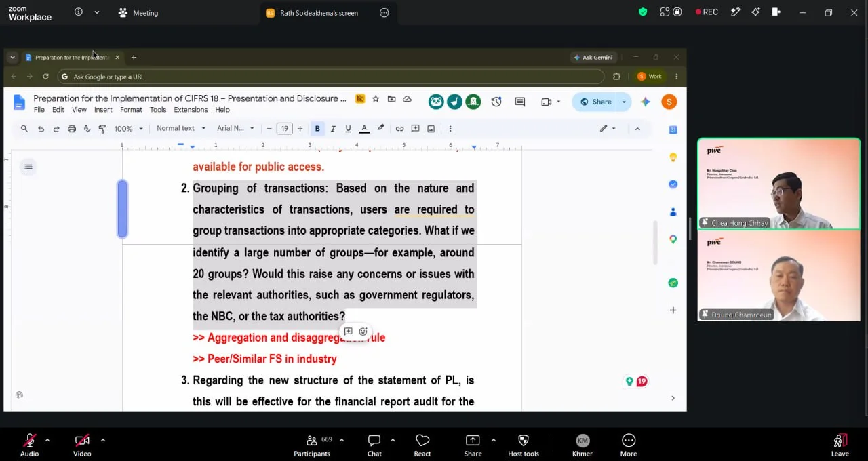This screenshot has width=868, height=461.
Task: Open Rath Sokleakhena's screen options menu
Action: tap(384, 12)
